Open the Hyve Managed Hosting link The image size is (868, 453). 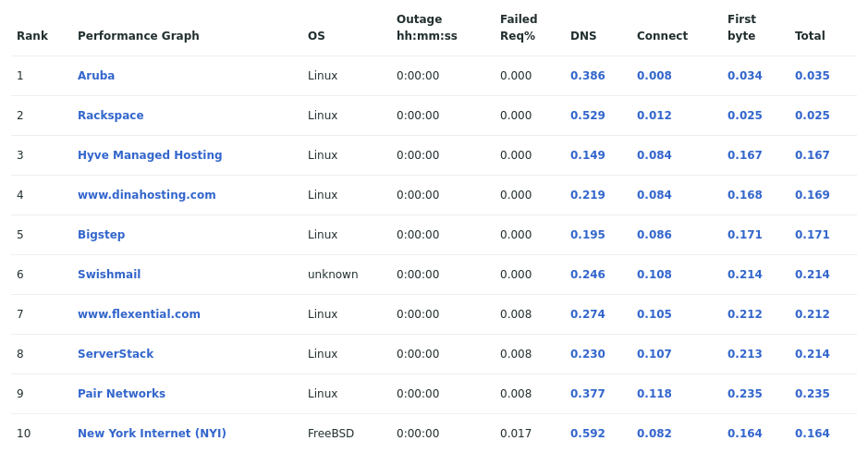coord(150,155)
